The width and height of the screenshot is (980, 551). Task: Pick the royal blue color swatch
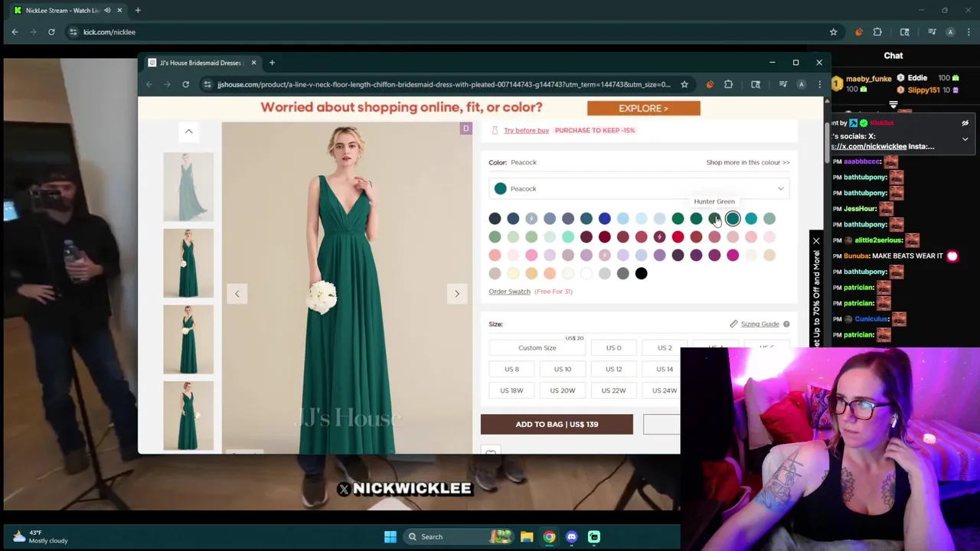604,219
